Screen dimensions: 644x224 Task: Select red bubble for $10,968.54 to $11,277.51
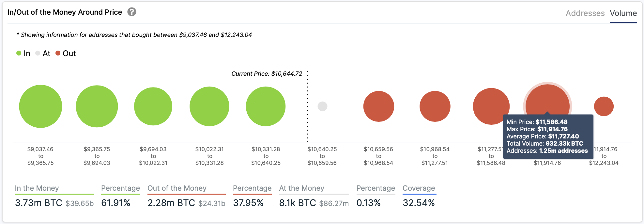pos(435,106)
